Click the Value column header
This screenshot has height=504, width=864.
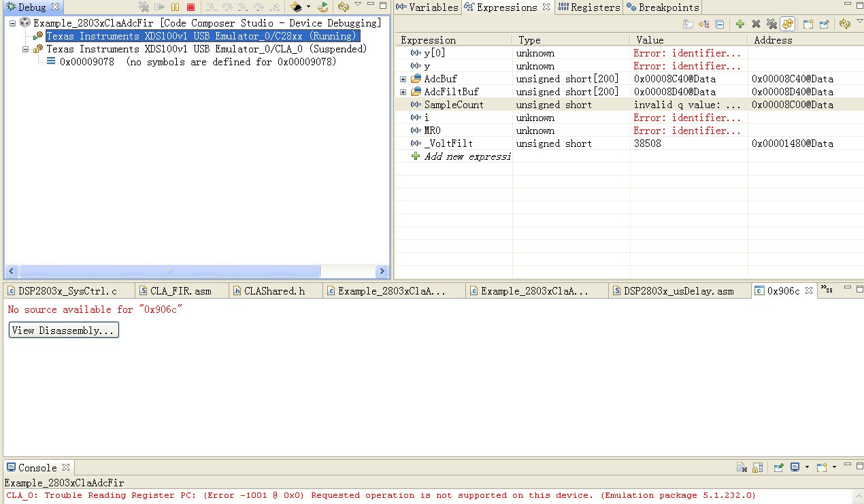pyautogui.click(x=689, y=40)
